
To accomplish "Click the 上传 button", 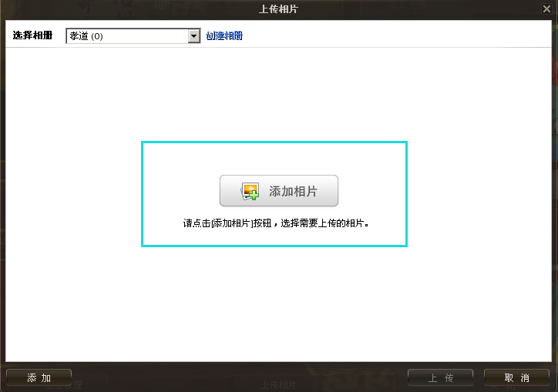I will 440,377.
